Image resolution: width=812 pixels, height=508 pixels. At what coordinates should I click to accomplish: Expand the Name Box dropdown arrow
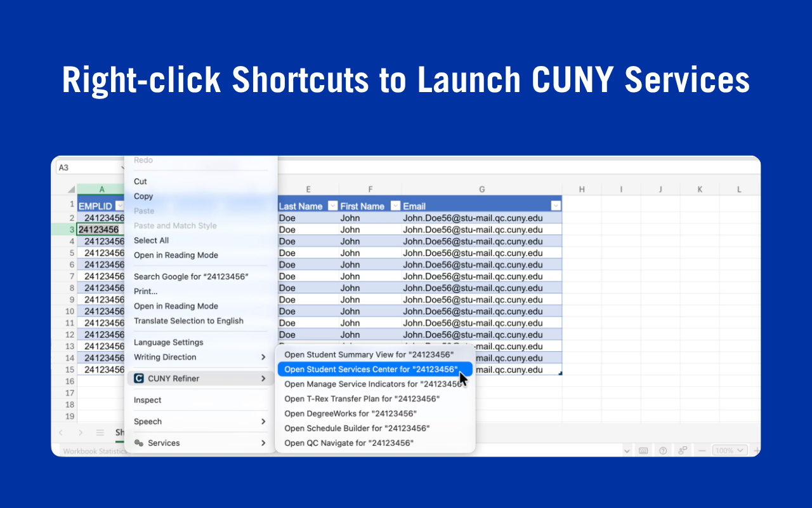(122, 168)
